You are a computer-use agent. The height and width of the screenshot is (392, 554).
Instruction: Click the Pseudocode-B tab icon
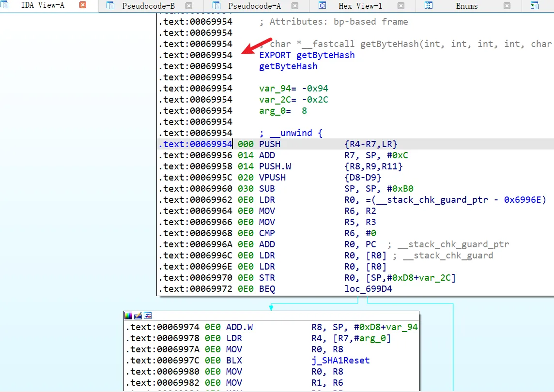[x=110, y=6]
